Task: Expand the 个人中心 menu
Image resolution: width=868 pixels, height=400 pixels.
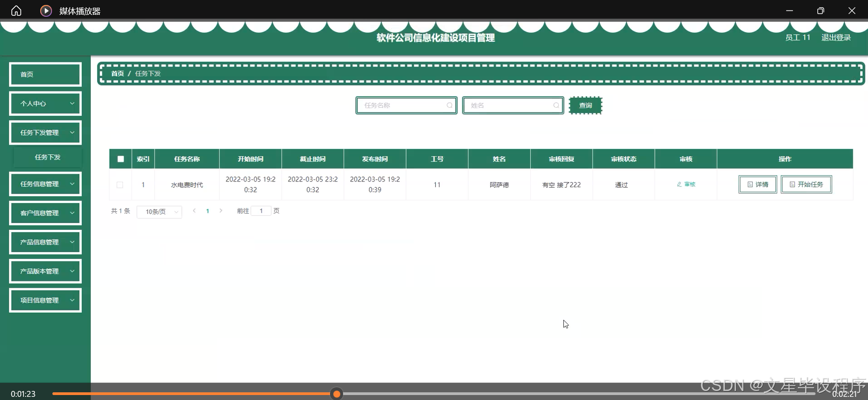Action: (45, 104)
